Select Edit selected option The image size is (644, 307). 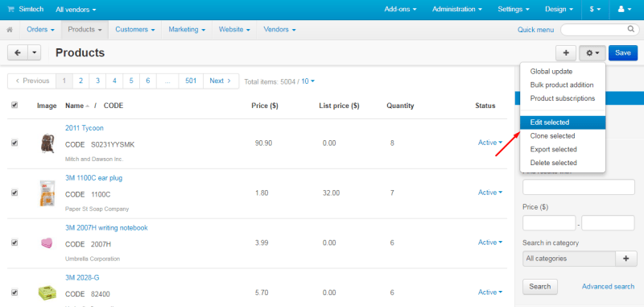(x=562, y=122)
